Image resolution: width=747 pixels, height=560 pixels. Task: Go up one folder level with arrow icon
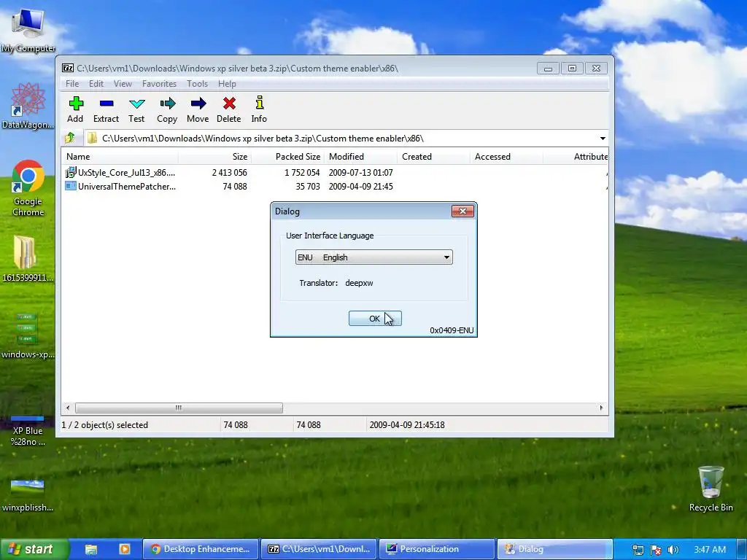pyautogui.click(x=70, y=138)
